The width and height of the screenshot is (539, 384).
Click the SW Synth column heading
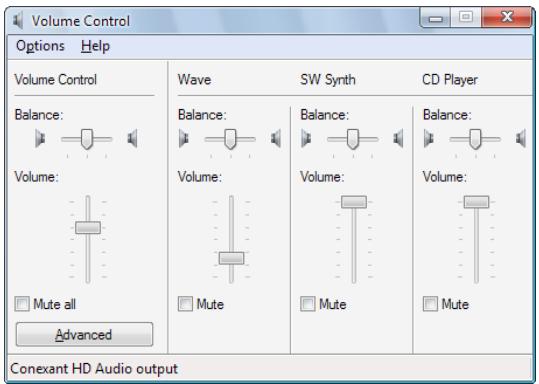coord(328,80)
